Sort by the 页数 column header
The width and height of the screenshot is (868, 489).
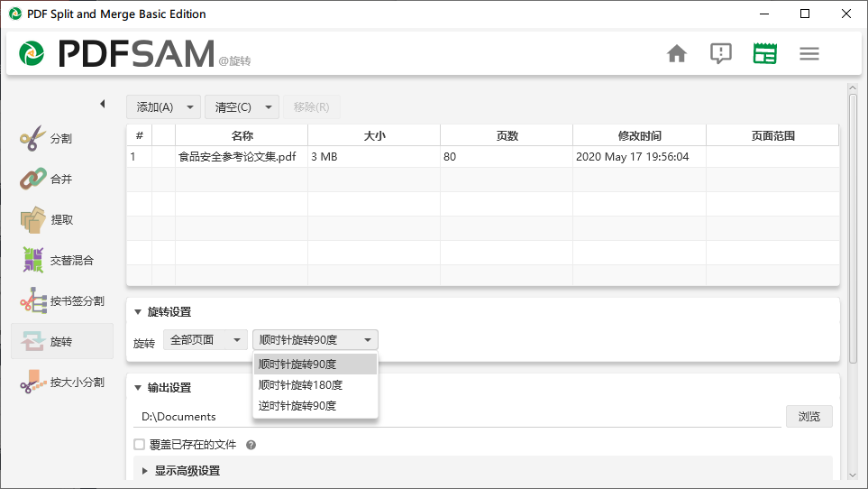pyautogui.click(x=507, y=135)
